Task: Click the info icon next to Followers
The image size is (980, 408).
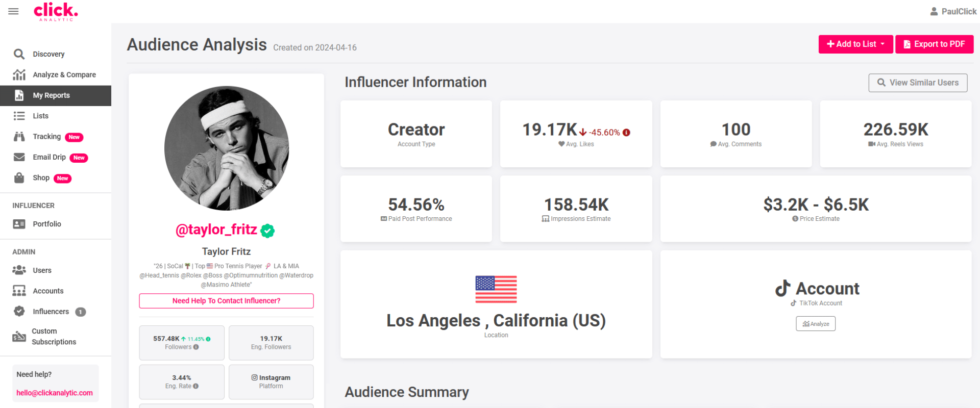Action: [196, 347]
